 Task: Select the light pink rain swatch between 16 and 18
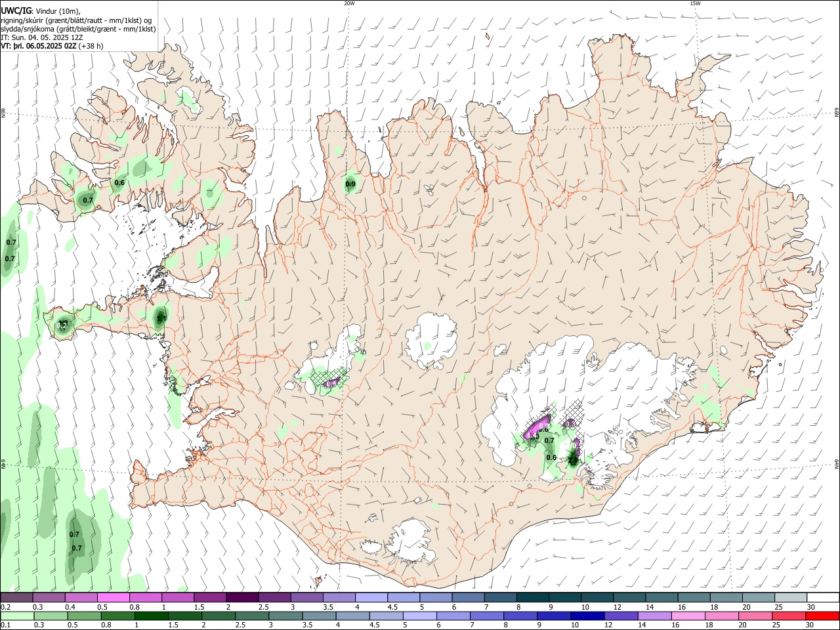coord(688,616)
